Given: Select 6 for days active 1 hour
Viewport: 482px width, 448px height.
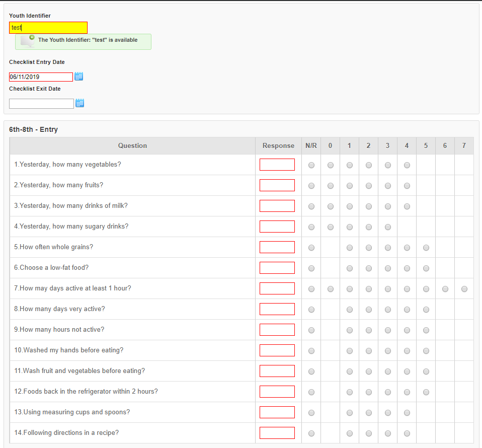Looking at the screenshot, I should tap(445, 289).
